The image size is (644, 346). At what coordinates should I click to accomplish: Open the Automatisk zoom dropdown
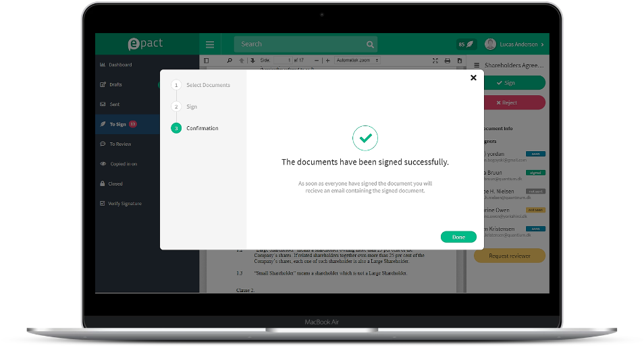tap(357, 60)
